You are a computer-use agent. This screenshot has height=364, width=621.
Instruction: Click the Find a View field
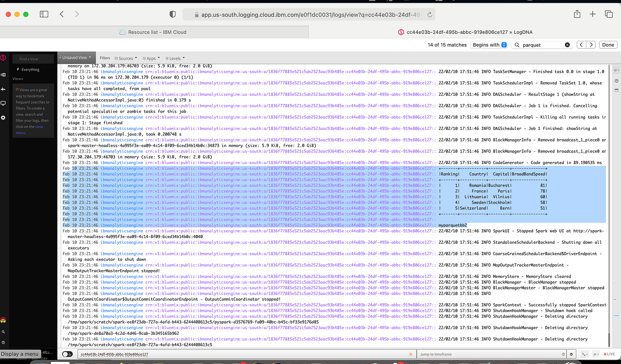33,59
